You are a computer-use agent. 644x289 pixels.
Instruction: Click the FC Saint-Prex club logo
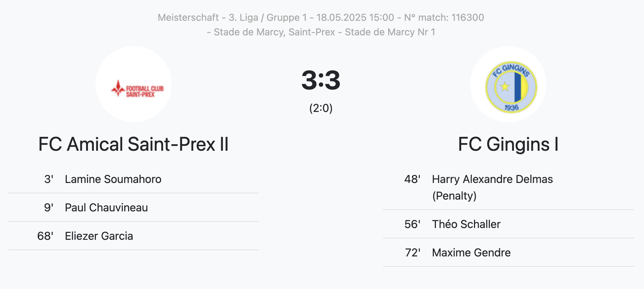coord(134,84)
